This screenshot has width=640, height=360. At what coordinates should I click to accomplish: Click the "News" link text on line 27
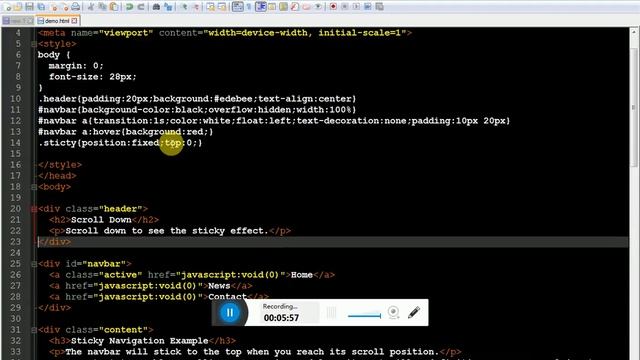[x=219, y=286]
